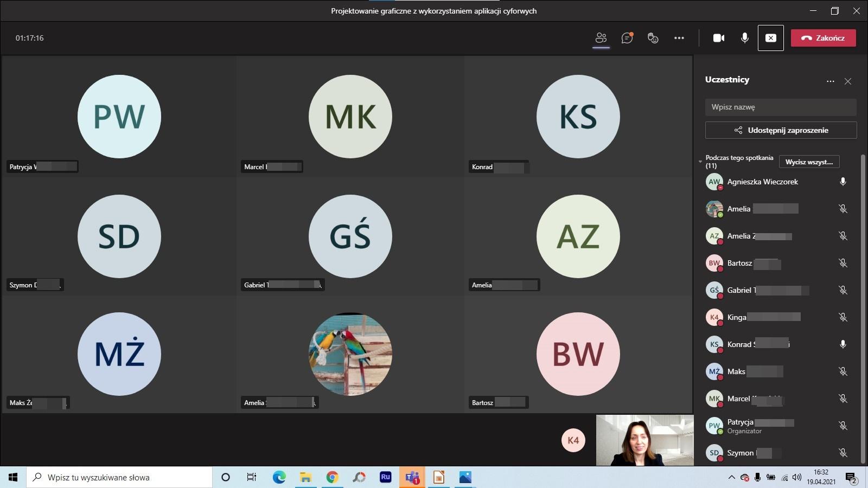The image size is (868, 488).
Task: Toggle the camera on or off
Action: coord(719,38)
